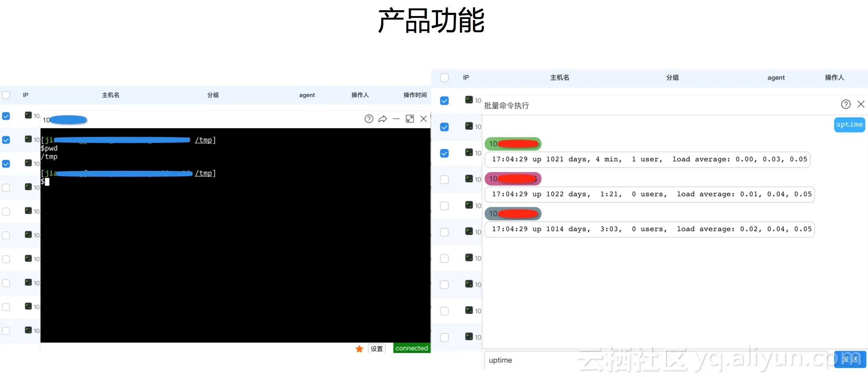868x377 pixels.
Task: Click the 主机名 column header
Action: [110, 95]
